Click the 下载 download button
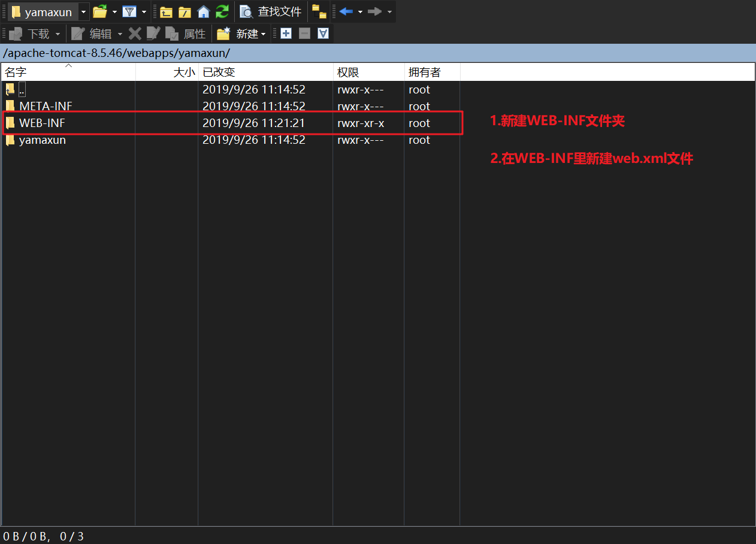 tap(30, 34)
